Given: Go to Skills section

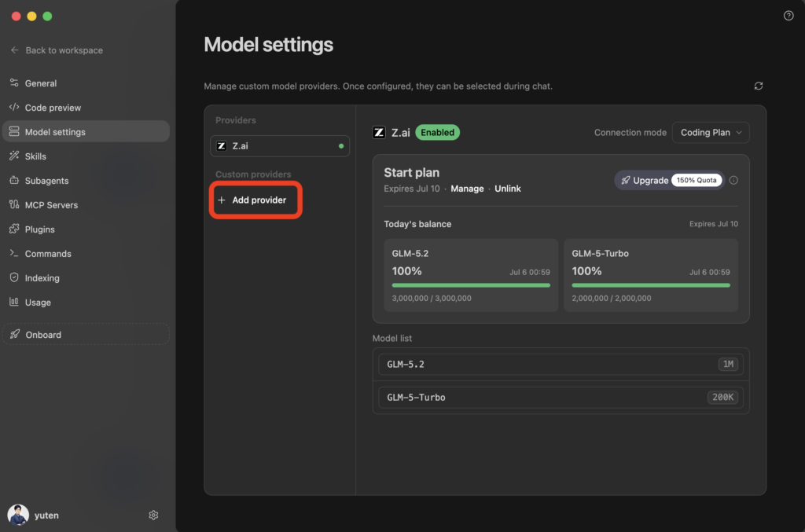Looking at the screenshot, I should pyautogui.click(x=86, y=156).
